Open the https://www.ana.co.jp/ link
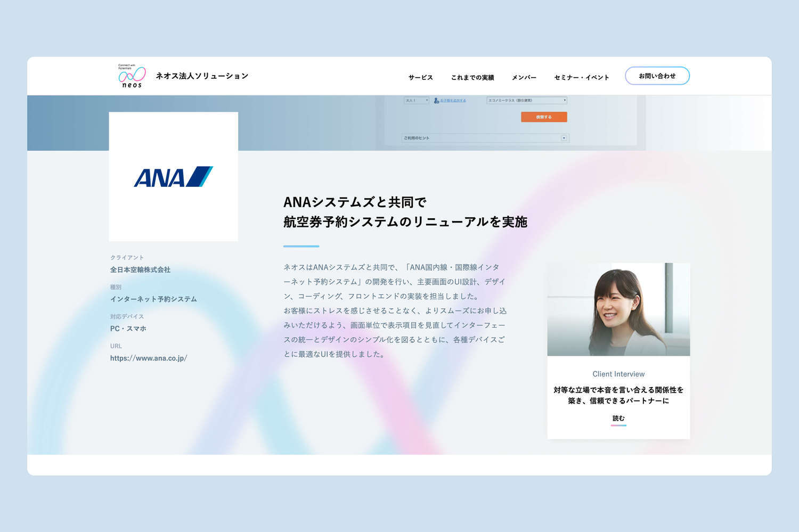This screenshot has height=532, width=799. click(x=149, y=358)
